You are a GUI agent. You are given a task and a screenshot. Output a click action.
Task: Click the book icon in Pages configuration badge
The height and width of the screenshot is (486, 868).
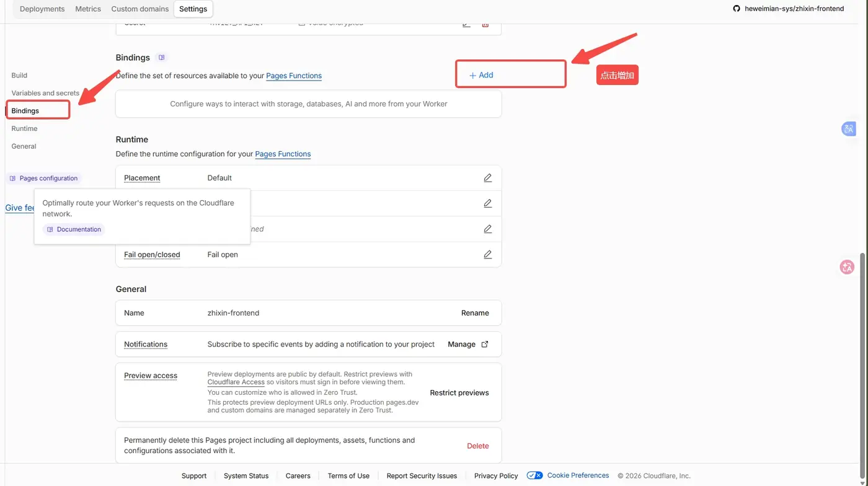point(13,179)
